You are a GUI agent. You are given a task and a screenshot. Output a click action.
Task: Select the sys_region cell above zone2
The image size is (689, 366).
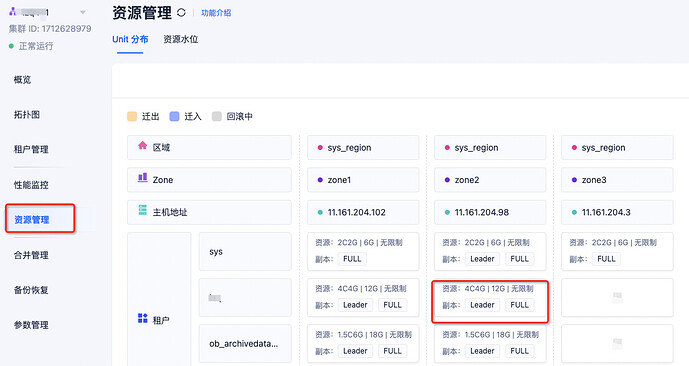point(490,148)
